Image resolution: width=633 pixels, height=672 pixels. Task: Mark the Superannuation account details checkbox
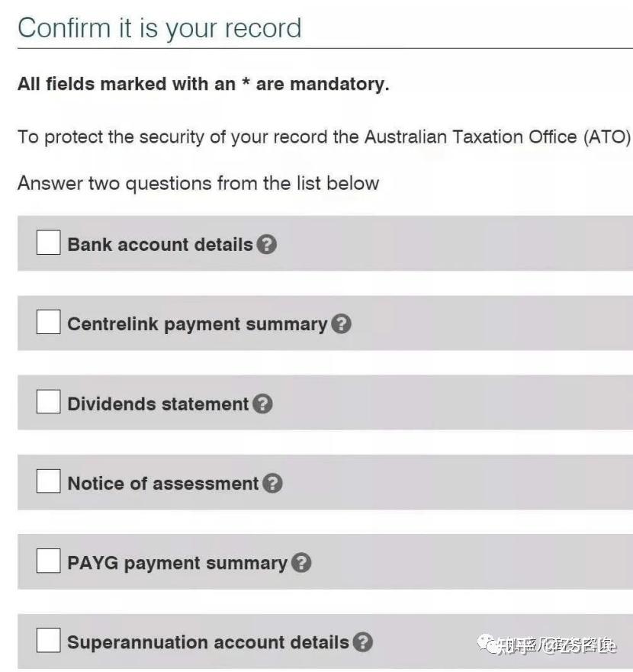pos(49,641)
